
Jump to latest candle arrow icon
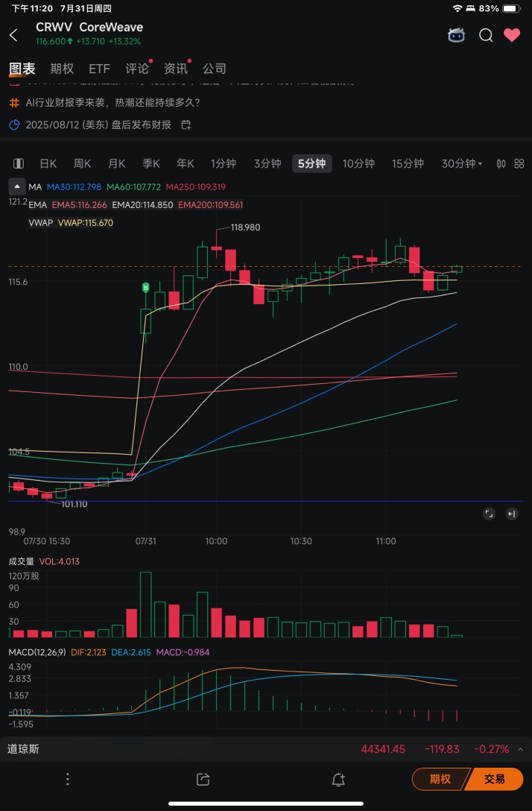[x=512, y=514]
